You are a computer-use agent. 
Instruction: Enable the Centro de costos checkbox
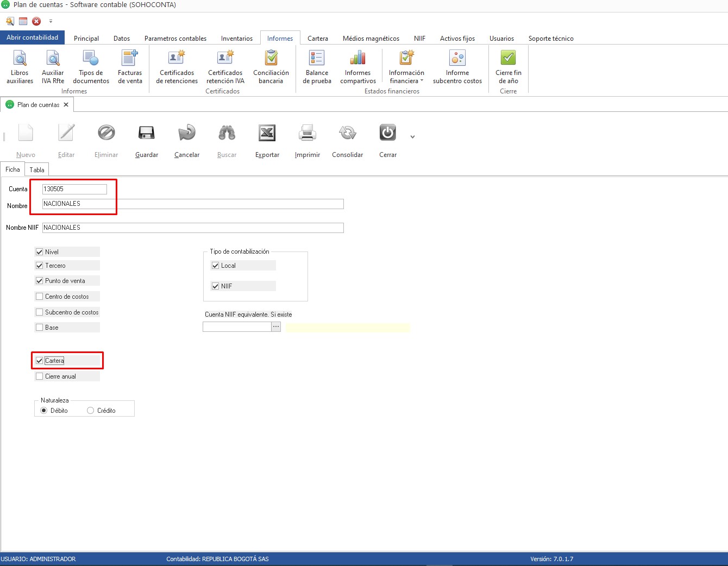coord(40,297)
